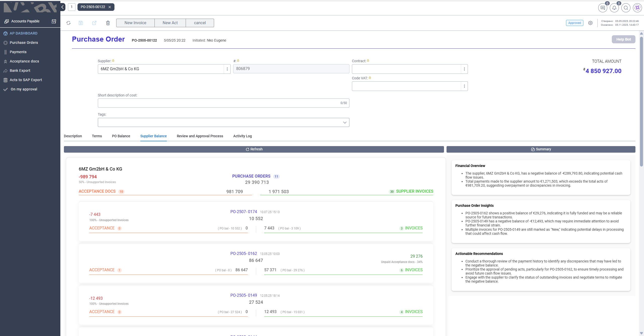Open the Code VAT options menu

click(464, 86)
